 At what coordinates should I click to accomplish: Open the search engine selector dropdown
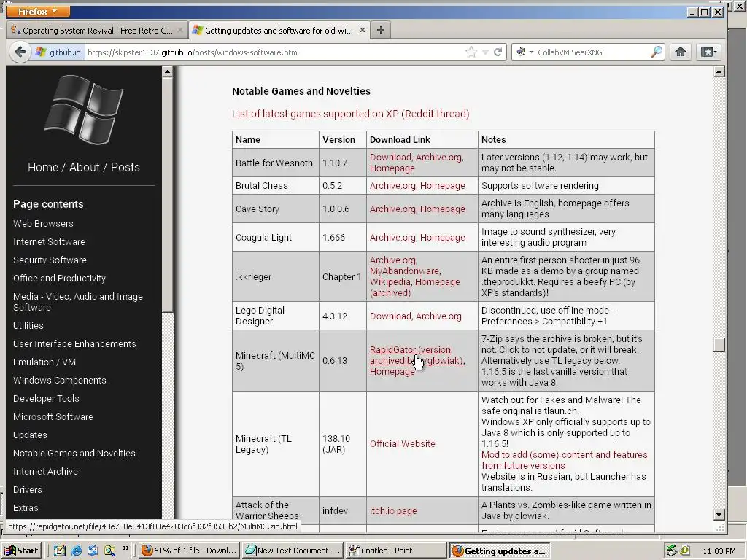[525, 52]
